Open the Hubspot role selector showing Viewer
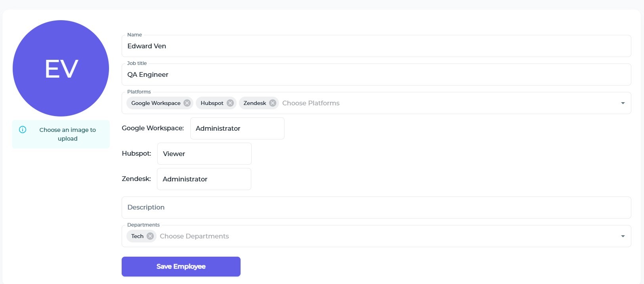 pyautogui.click(x=204, y=154)
